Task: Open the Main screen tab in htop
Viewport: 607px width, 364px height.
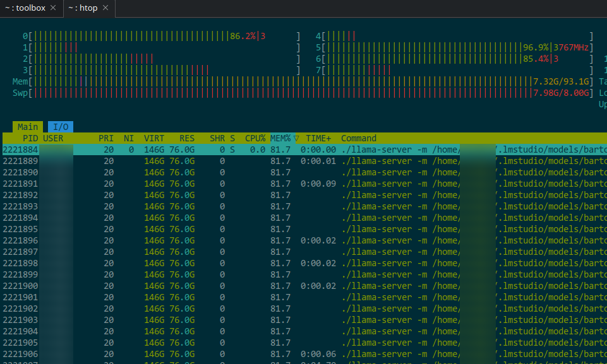Action: [28, 127]
